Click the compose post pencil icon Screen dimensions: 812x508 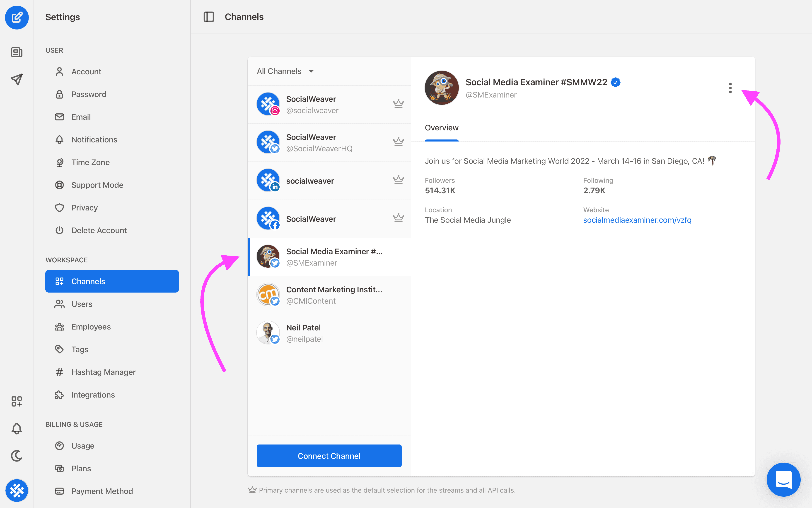click(x=17, y=17)
